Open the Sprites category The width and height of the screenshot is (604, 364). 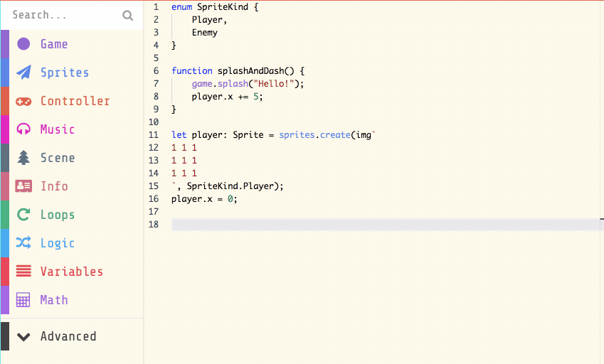(x=65, y=73)
